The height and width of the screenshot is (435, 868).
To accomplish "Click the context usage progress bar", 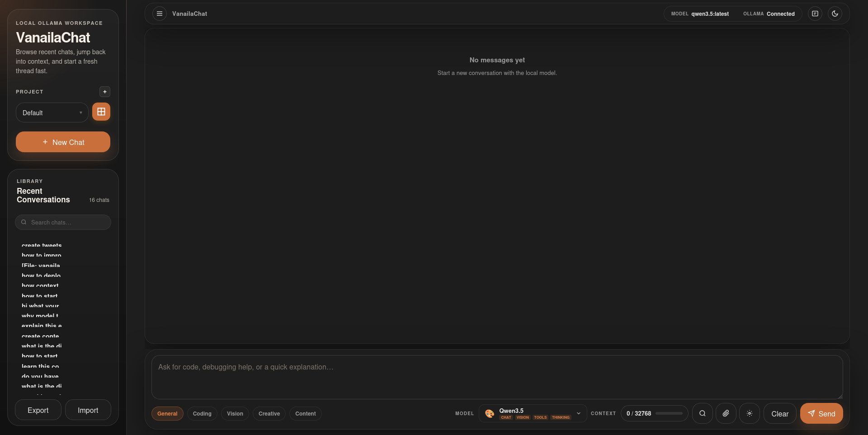I will [669, 413].
